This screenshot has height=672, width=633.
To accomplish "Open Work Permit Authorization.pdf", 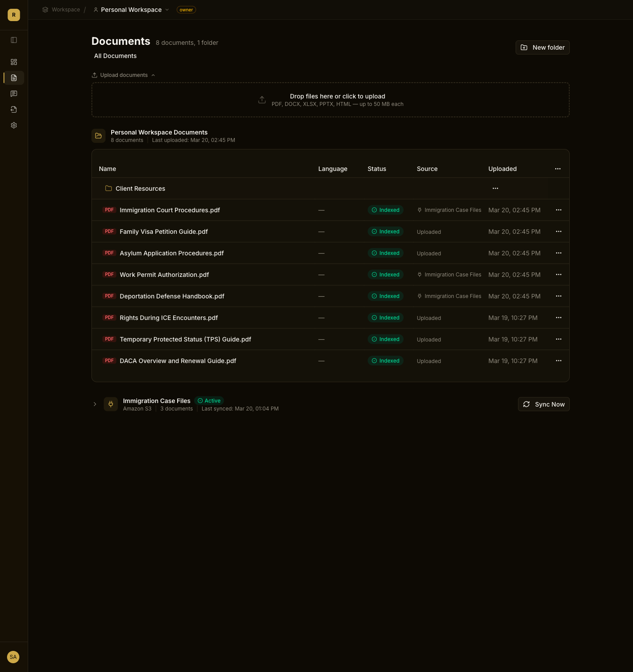I will tap(164, 275).
